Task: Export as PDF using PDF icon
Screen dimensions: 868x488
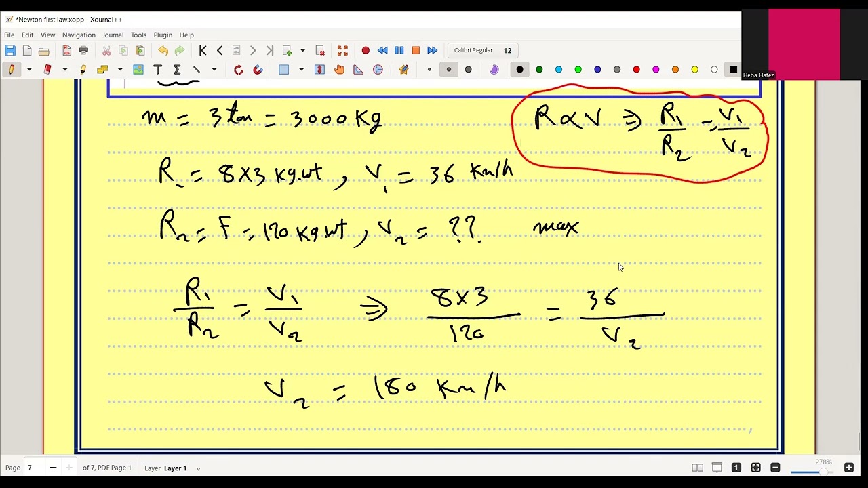Action: click(66, 50)
